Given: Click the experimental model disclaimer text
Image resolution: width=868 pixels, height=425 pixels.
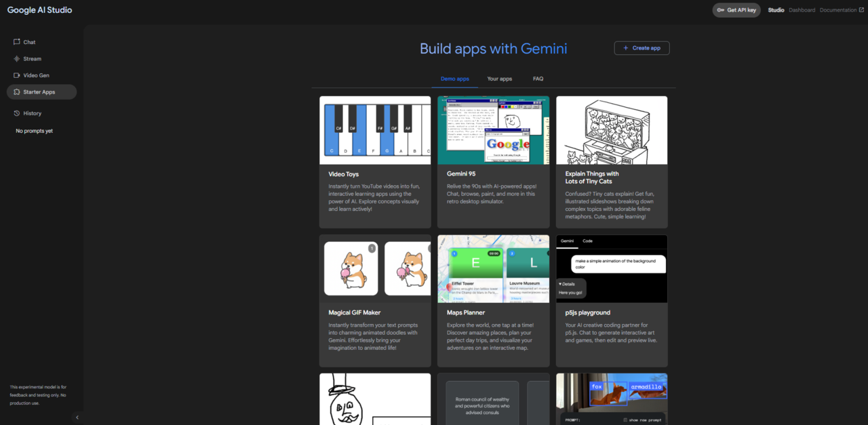Looking at the screenshot, I should tap(38, 395).
